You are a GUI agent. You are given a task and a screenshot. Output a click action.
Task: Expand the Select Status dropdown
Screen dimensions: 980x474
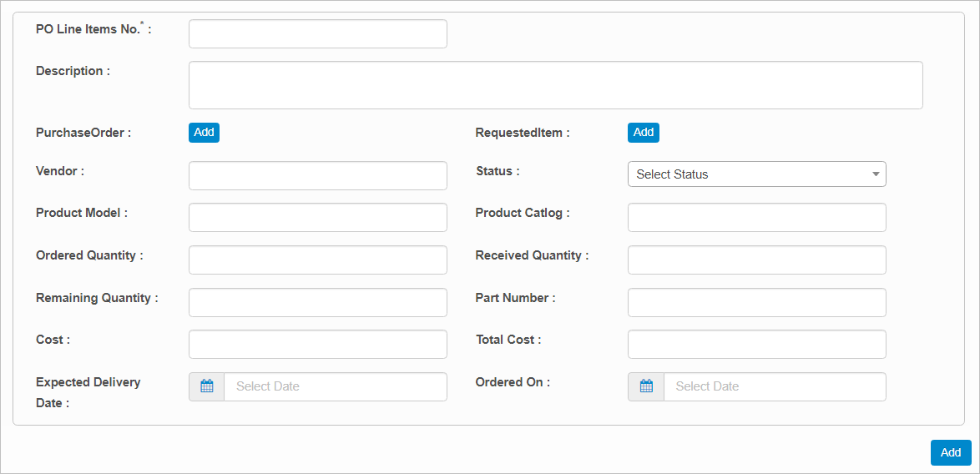click(x=755, y=174)
